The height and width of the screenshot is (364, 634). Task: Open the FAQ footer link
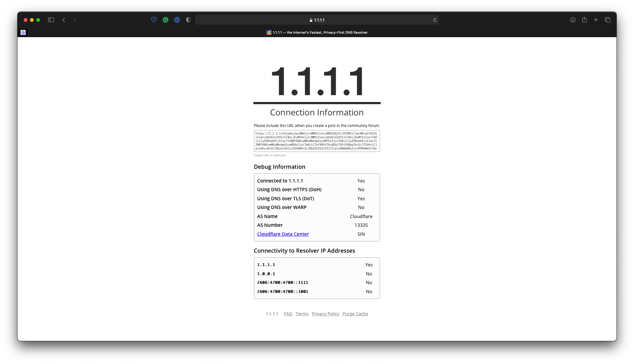[288, 314]
